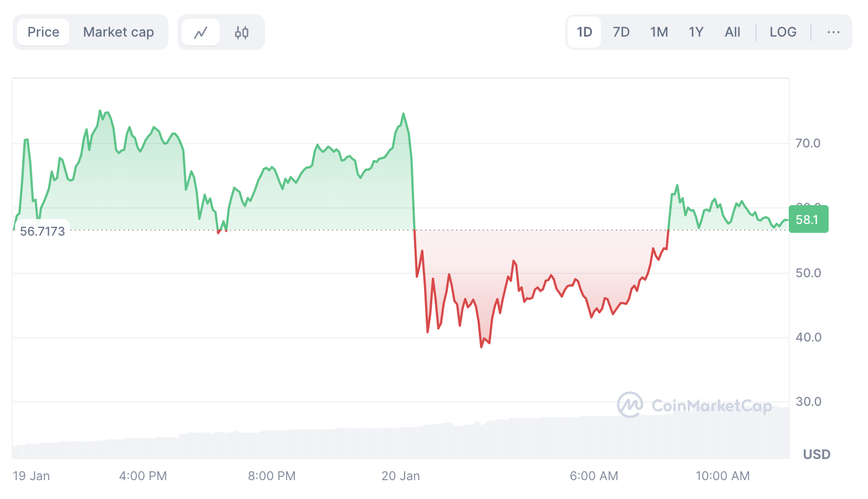
Task: Display the All time range
Action: (732, 32)
